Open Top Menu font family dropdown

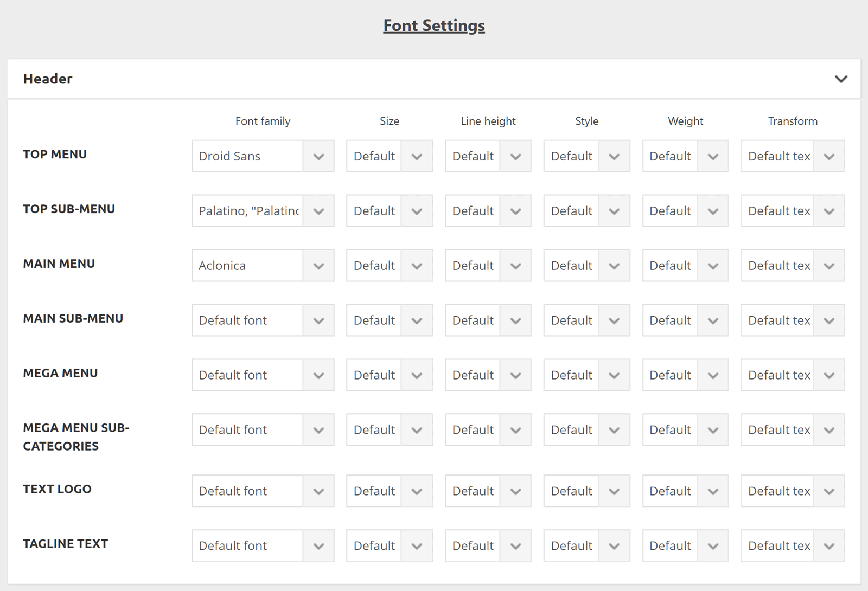(263, 156)
